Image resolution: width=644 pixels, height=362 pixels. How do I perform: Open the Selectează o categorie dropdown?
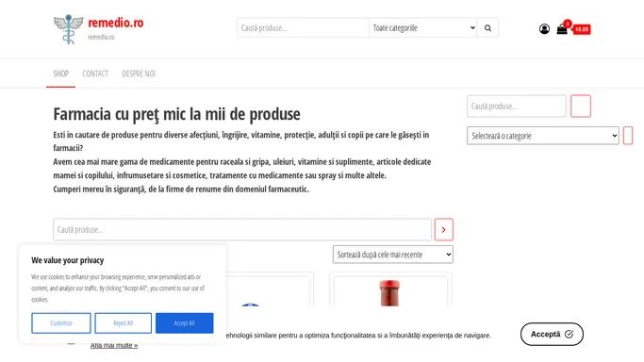coord(542,136)
